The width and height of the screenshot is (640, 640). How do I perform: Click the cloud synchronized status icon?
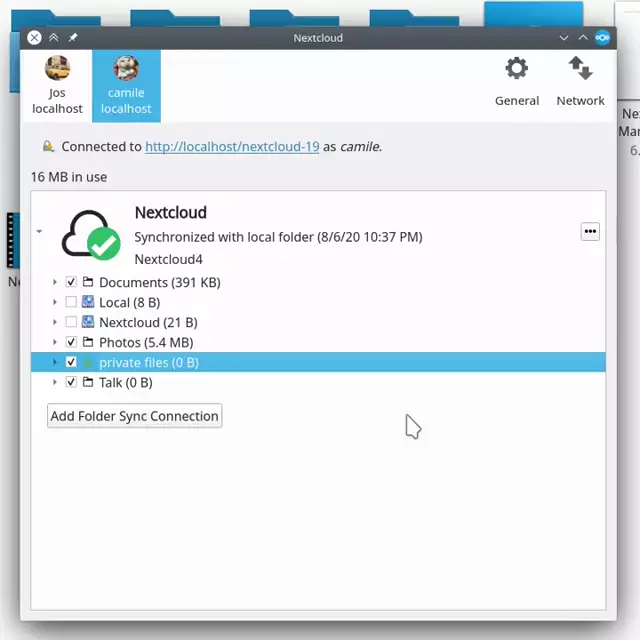[91, 235]
